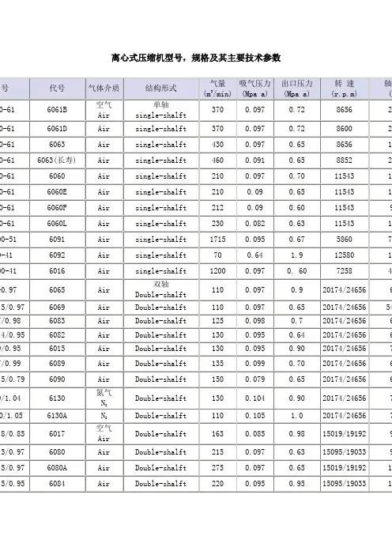Select speed value 12580

(x=345, y=255)
